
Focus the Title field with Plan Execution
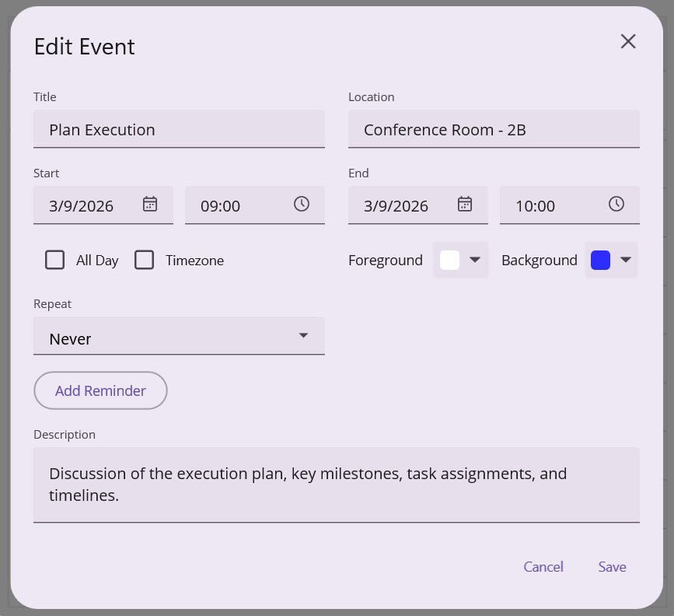click(180, 128)
